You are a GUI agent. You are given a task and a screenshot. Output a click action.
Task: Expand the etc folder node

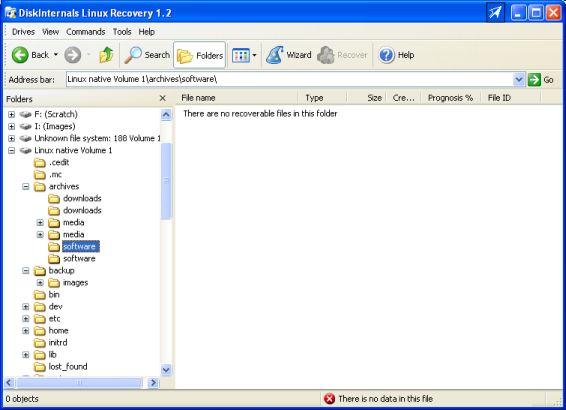26,319
